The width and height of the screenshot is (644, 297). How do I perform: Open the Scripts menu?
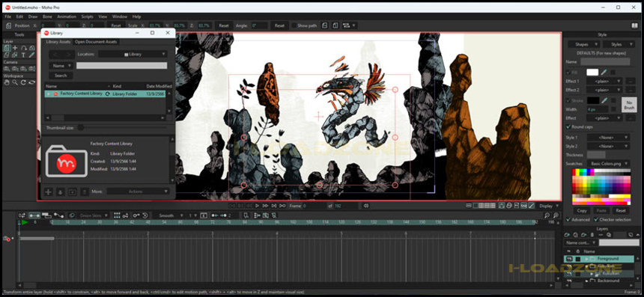(x=87, y=16)
